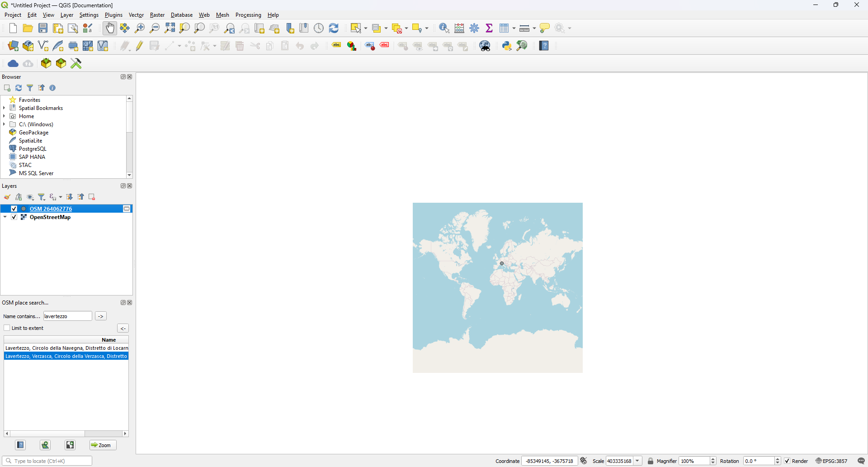
Task: Open the Python Console icon
Action: [507, 46]
